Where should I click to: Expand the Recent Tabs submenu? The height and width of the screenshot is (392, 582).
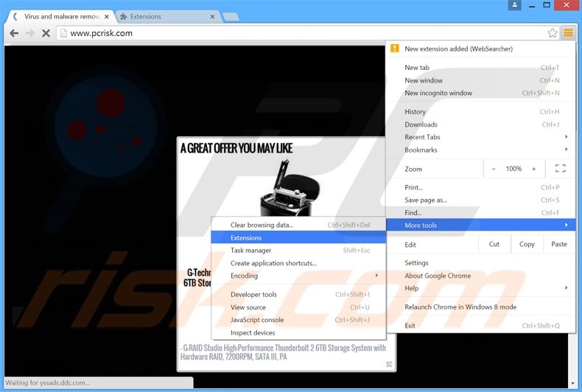coord(481,137)
